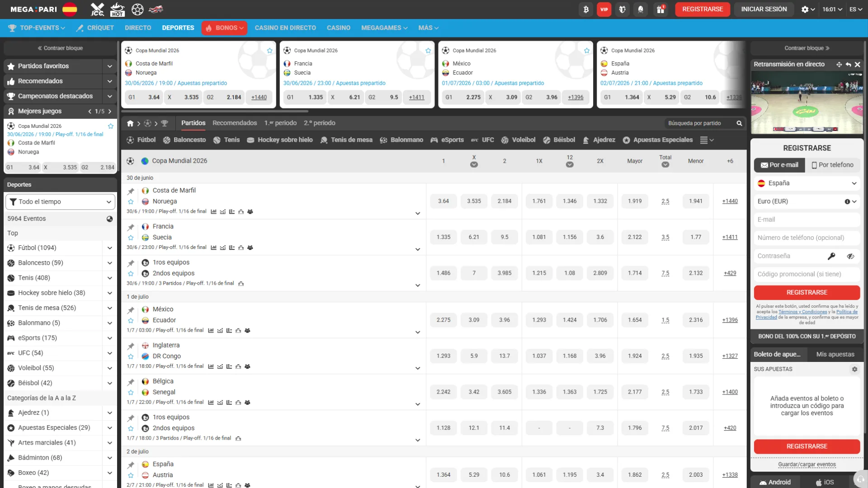Viewport: 868px width, 488px height.
Task: Go to home icon in breadcrumb
Action: click(x=130, y=123)
